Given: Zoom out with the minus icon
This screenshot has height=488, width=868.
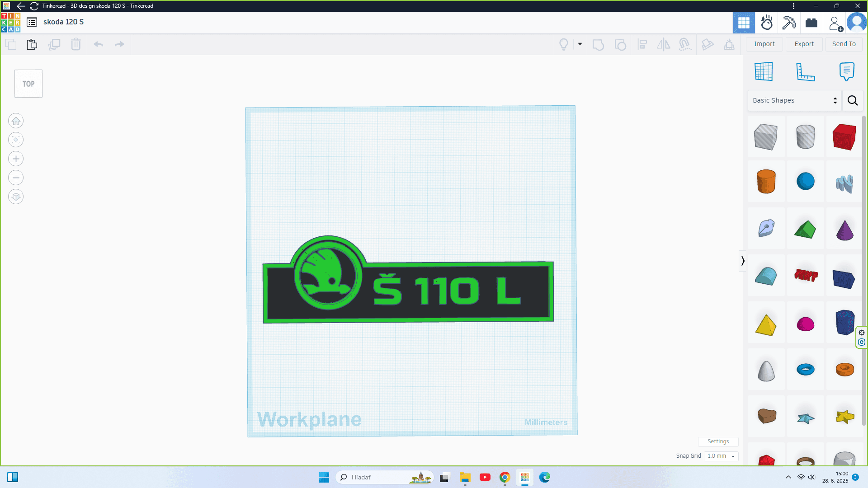Looking at the screenshot, I should tap(16, 178).
